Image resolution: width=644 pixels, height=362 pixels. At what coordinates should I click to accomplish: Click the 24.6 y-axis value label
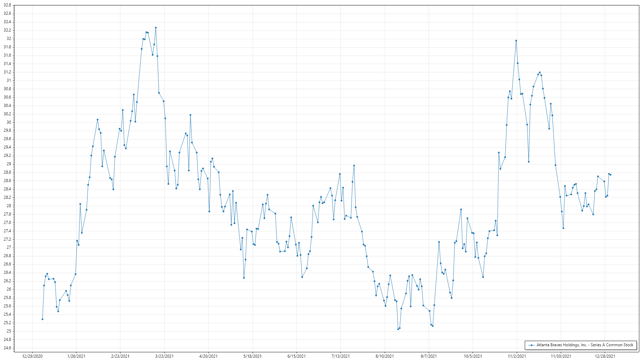click(x=7, y=348)
